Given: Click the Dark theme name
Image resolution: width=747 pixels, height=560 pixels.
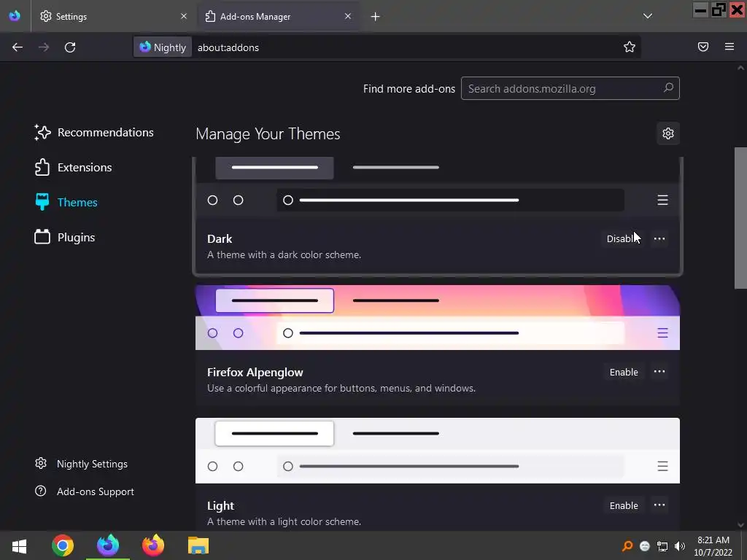Looking at the screenshot, I should pos(220,238).
